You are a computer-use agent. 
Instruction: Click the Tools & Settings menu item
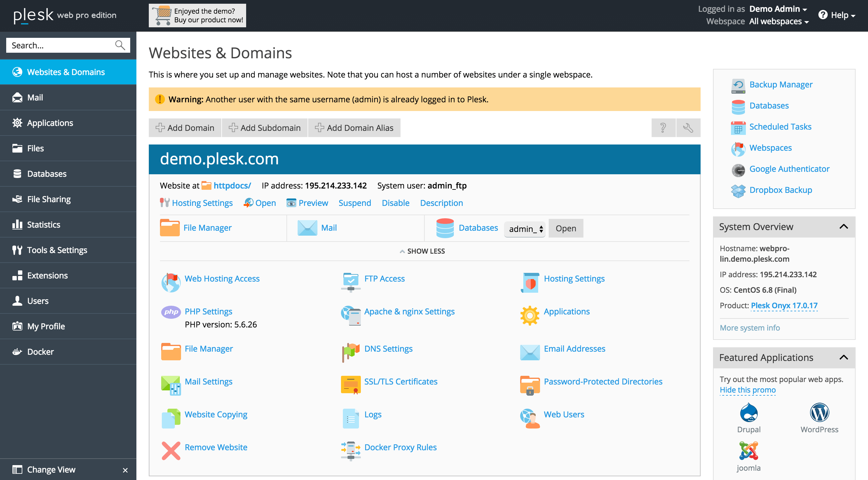tap(57, 250)
